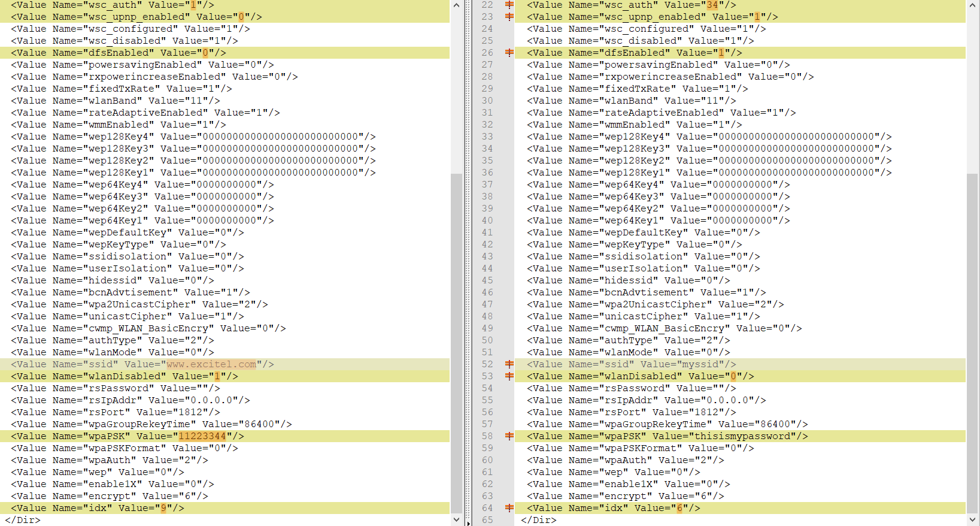Image resolution: width=980 pixels, height=526 pixels.
Task: Click the right pane's scroll up arrow
Action: [972, 5]
